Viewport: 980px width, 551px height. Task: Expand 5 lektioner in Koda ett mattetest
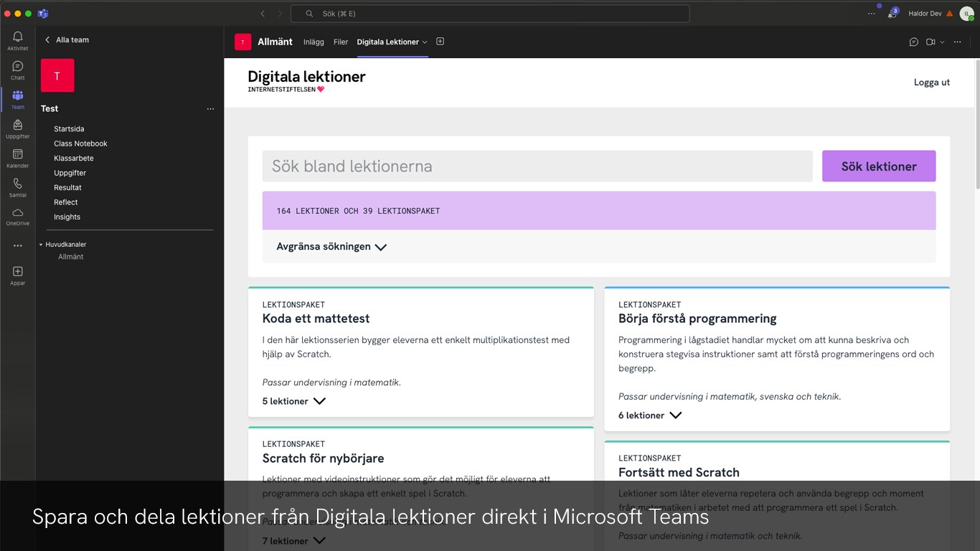click(x=294, y=401)
